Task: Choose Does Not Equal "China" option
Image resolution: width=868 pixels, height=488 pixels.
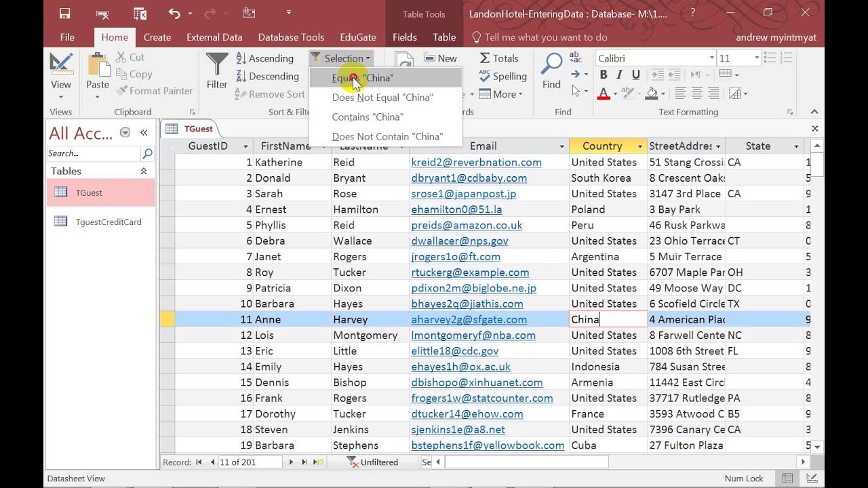Action: point(385,98)
